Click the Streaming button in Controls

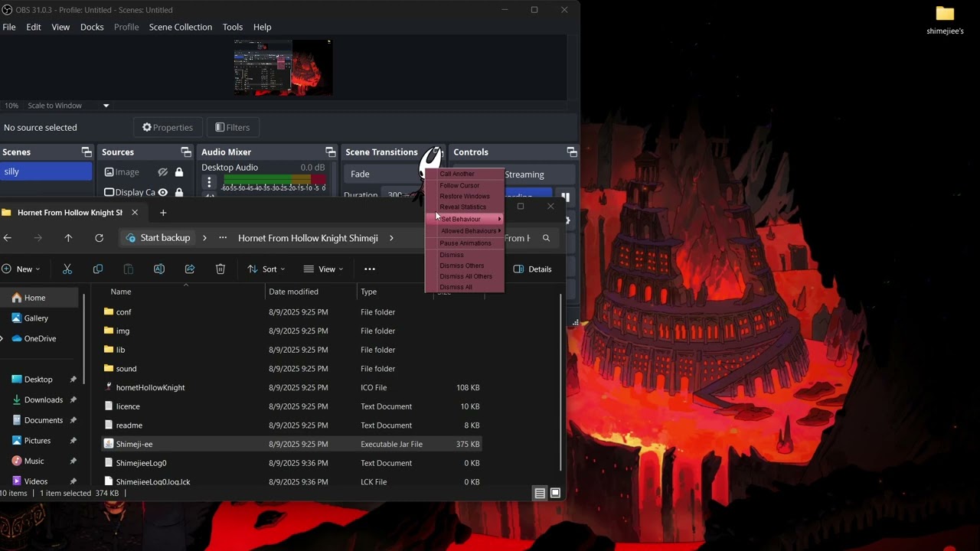coord(524,174)
